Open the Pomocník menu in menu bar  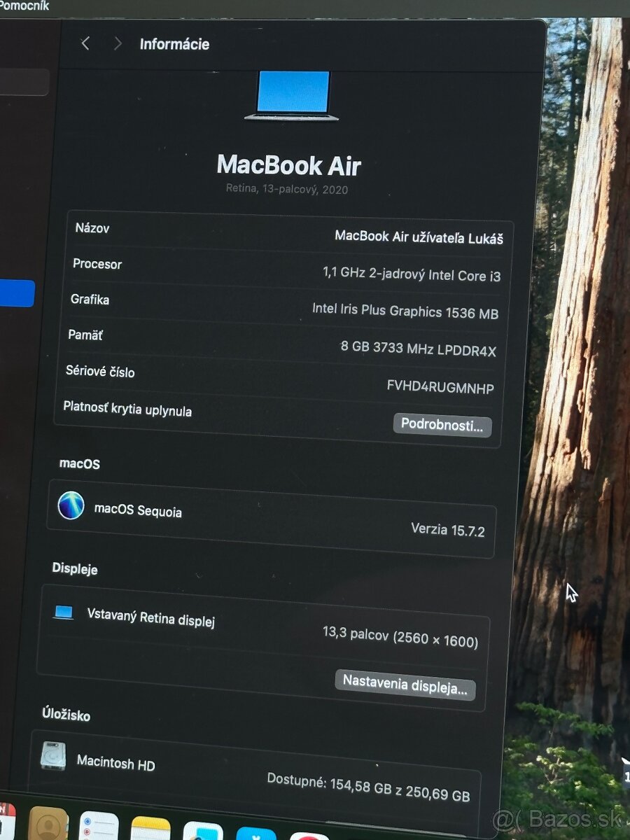tap(24, 6)
